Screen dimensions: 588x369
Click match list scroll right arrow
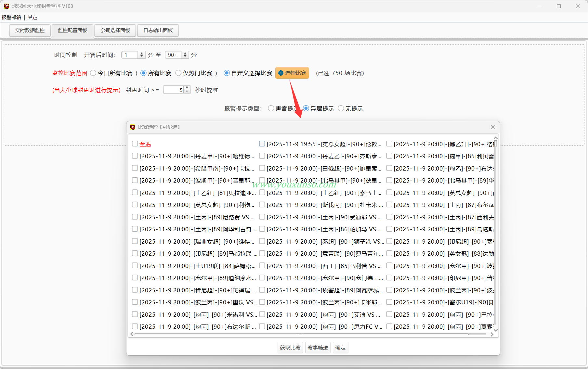[491, 334]
